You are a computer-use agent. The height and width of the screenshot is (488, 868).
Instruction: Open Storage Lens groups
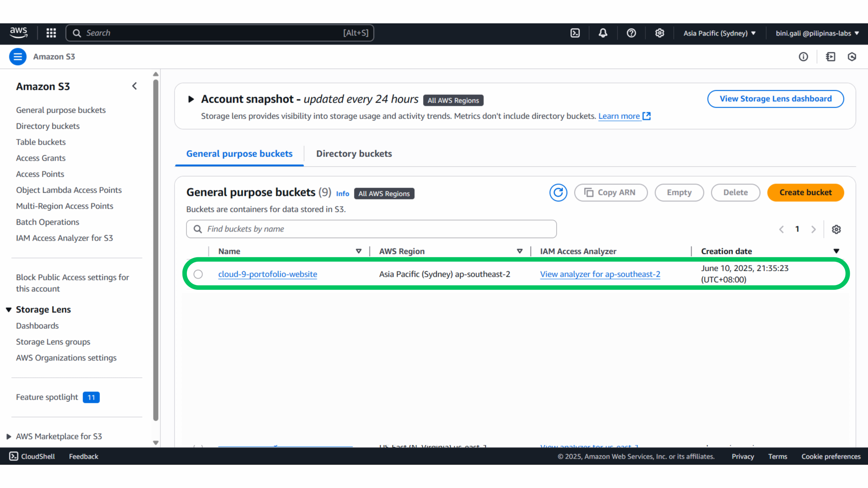[53, 342]
